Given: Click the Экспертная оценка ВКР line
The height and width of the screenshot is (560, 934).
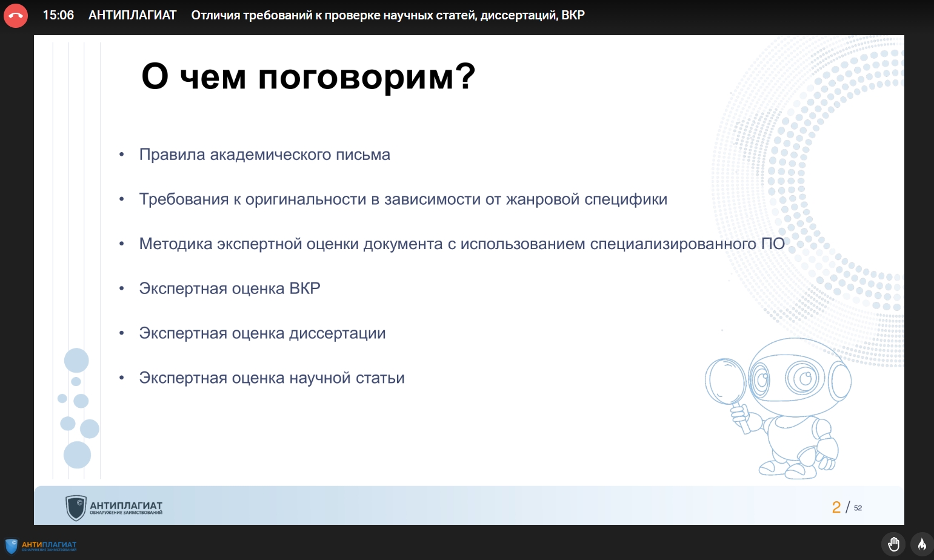Looking at the screenshot, I should pos(230,288).
